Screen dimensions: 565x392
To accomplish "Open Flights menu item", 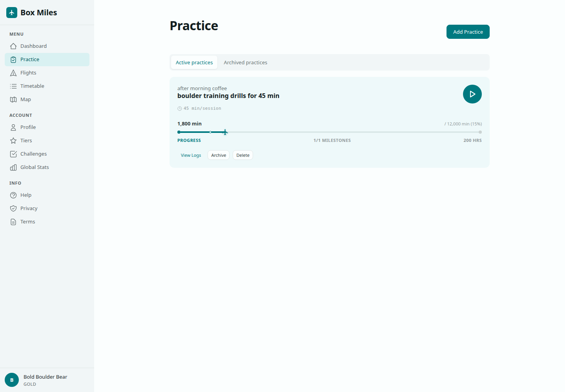I will point(47,73).
